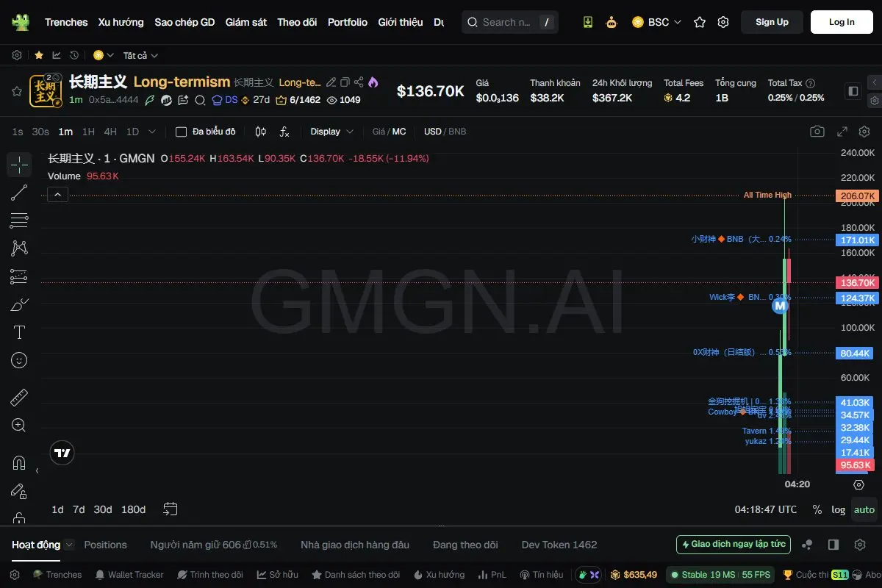This screenshot has width=882, height=588.
Task: Take a chart snapshot with camera icon
Action: [817, 132]
